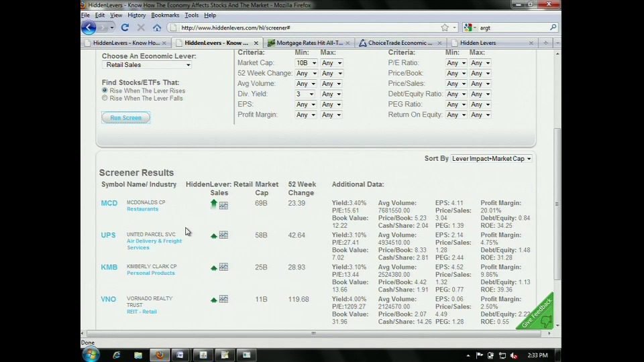The height and width of the screenshot is (362, 644).
Task: Close the Mortgage Rates tab
Action: point(347,43)
